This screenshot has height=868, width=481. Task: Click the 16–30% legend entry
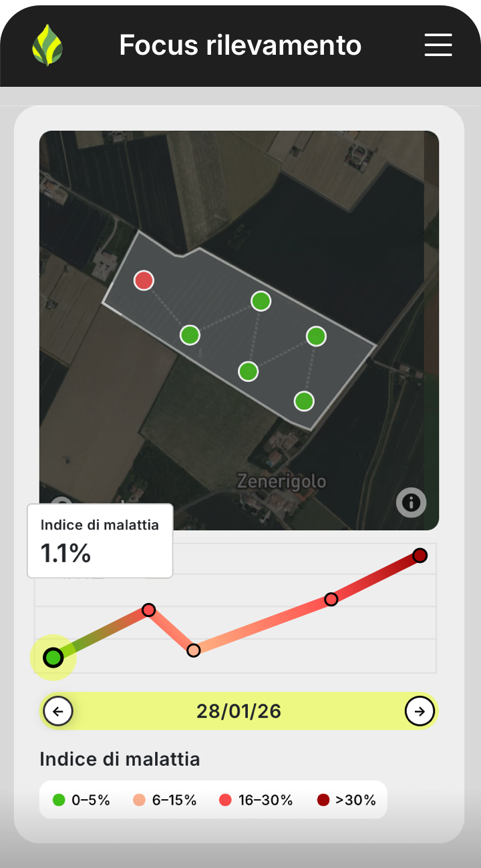click(x=257, y=800)
